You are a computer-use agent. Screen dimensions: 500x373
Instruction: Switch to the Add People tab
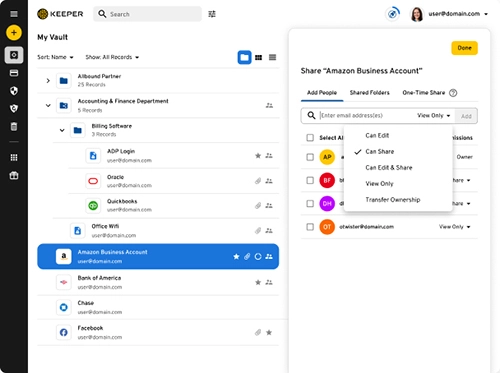[322, 93]
